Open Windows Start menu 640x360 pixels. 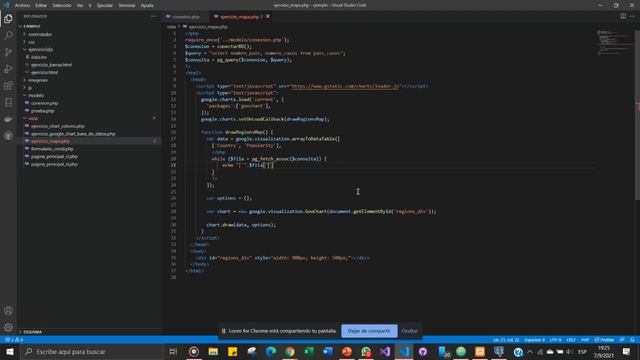[9, 351]
